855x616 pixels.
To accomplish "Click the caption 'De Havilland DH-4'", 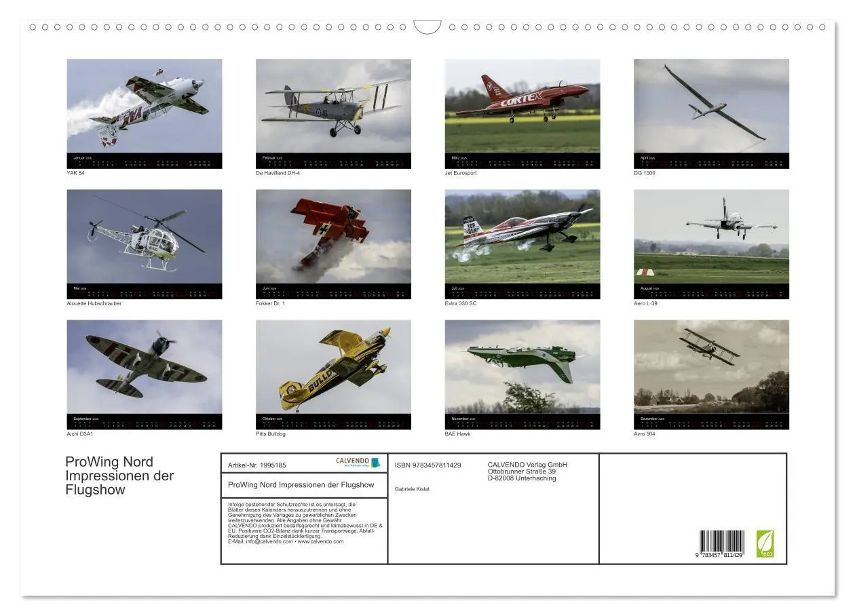I will click(278, 173).
